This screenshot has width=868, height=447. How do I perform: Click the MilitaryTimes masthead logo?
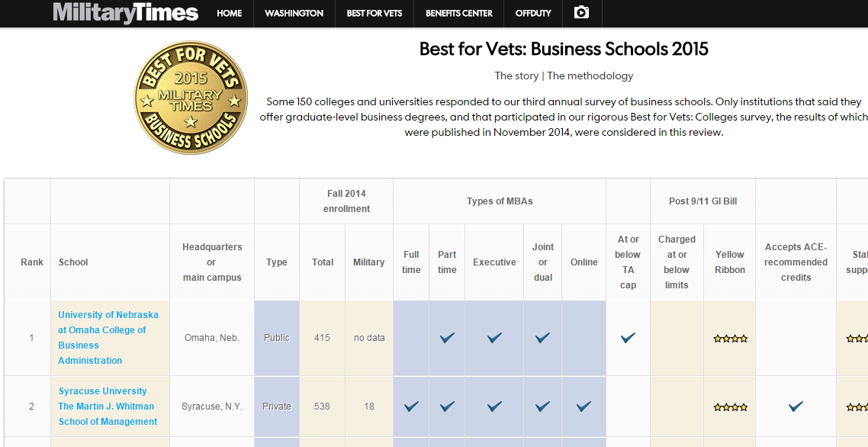pyautogui.click(x=124, y=12)
